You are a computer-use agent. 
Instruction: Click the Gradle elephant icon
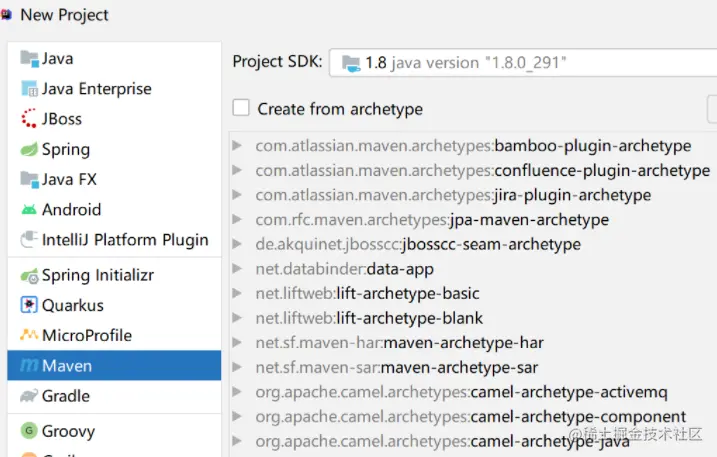click(x=29, y=396)
